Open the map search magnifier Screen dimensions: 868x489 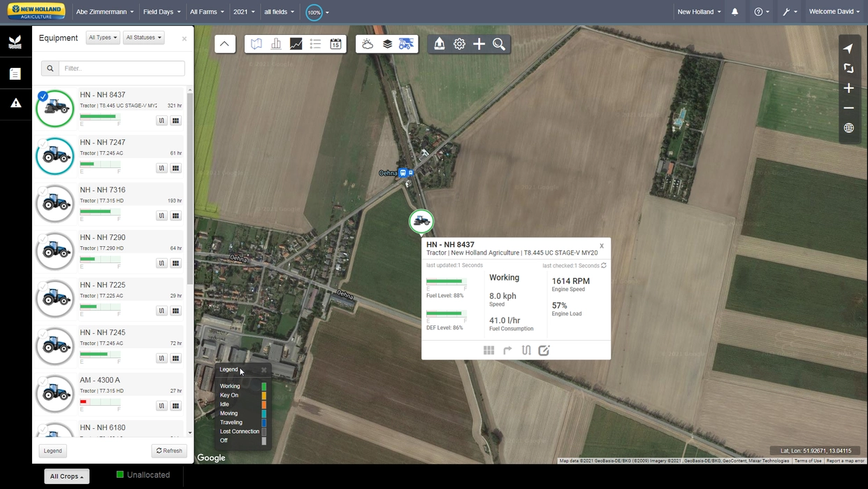(x=499, y=43)
